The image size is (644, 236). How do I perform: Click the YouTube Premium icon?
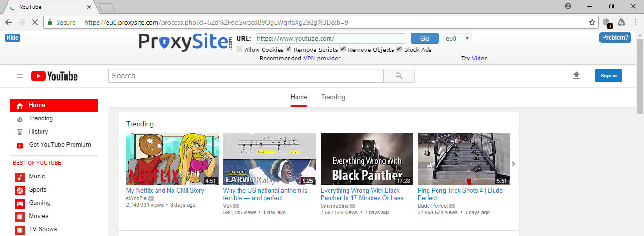coord(20,145)
